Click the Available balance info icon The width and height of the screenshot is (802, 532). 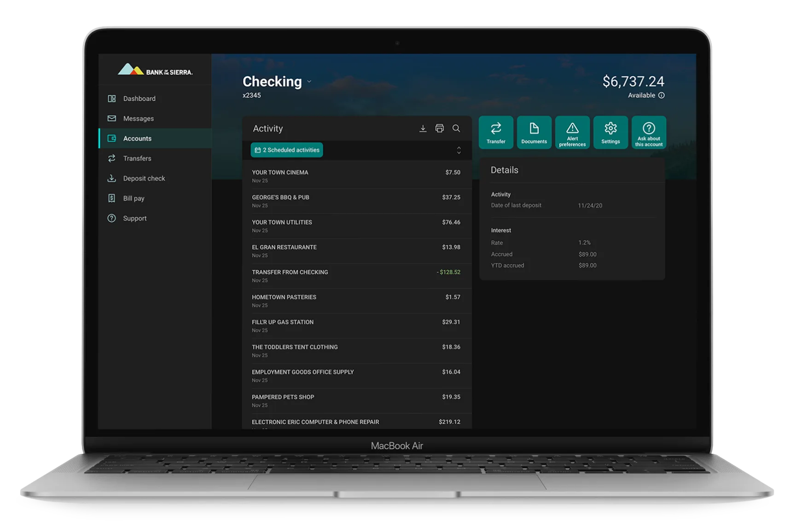[661, 95]
